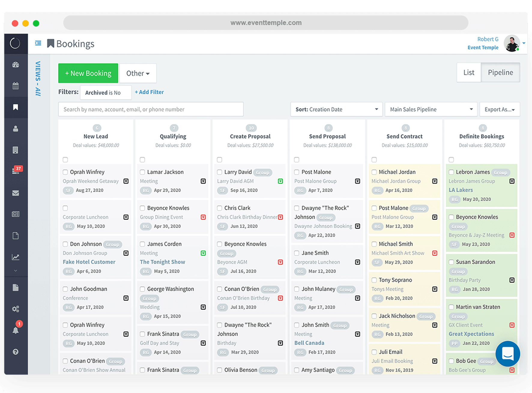Tick the Michael Jordan booking checkbox
The image size is (532, 393).
pos(374,172)
